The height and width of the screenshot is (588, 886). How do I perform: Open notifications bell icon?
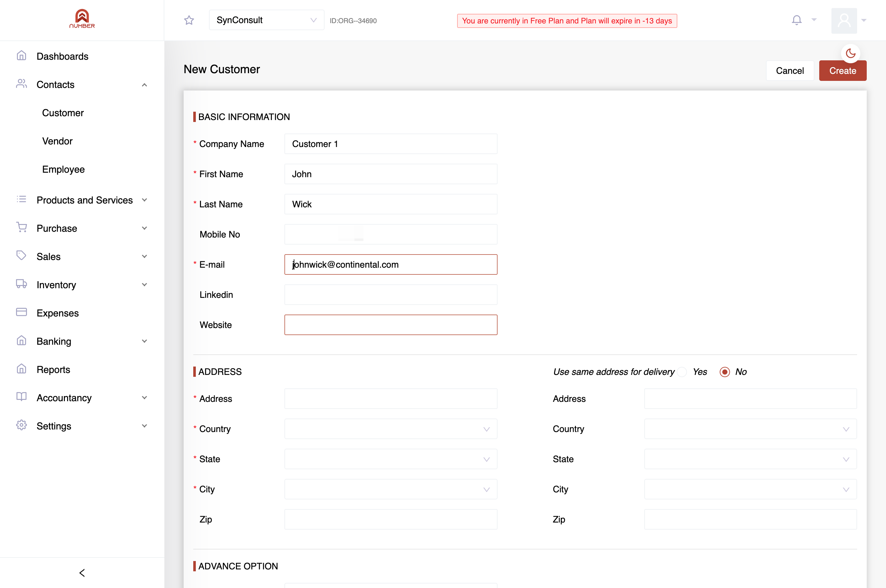(x=797, y=20)
